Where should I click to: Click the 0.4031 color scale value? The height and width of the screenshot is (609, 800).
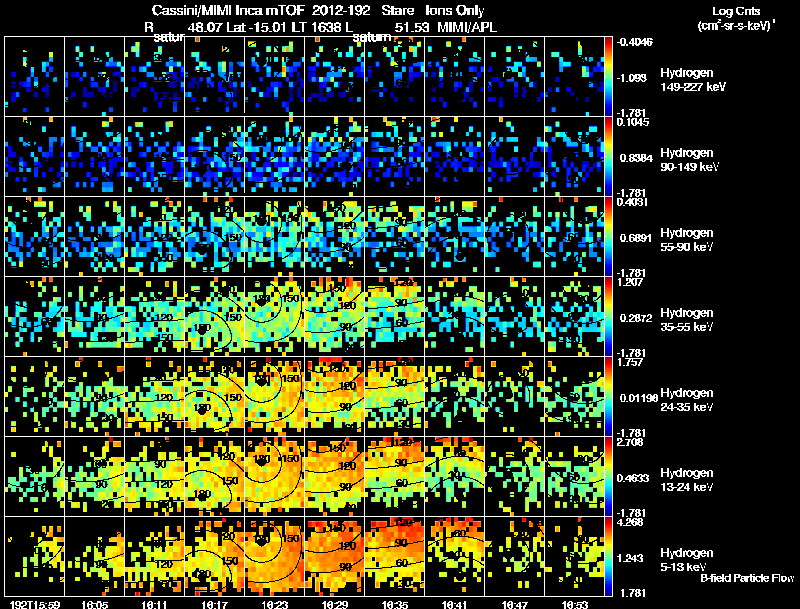(x=632, y=202)
